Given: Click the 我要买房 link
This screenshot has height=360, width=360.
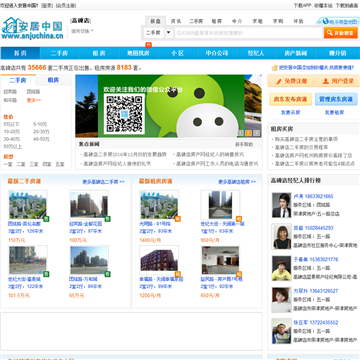Looking at the screenshot, I should pyautogui.click(x=291, y=113).
